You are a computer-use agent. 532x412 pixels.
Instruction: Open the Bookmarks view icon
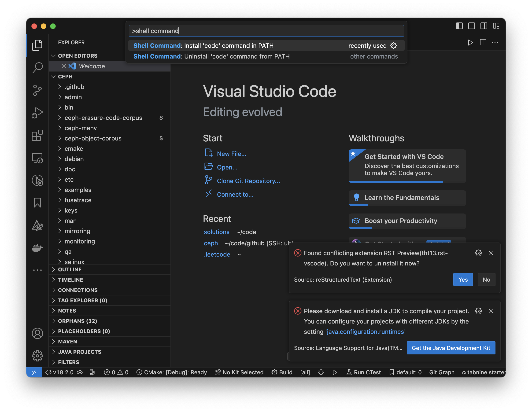37,202
